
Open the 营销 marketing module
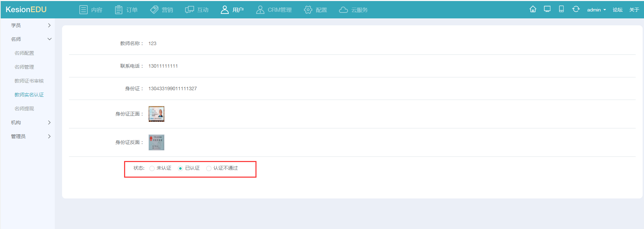click(x=162, y=10)
